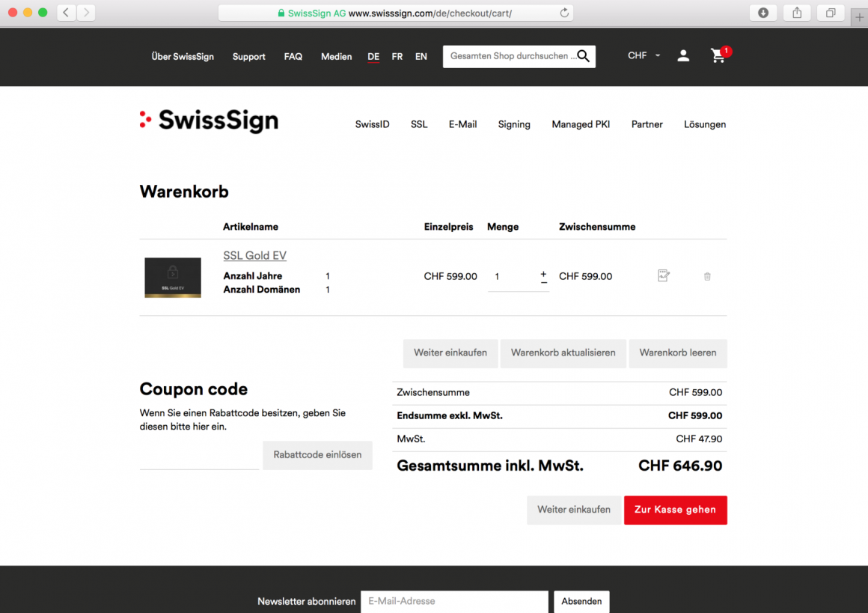The height and width of the screenshot is (613, 868).
Task: Click the Warenkorb heading
Action: tap(184, 192)
